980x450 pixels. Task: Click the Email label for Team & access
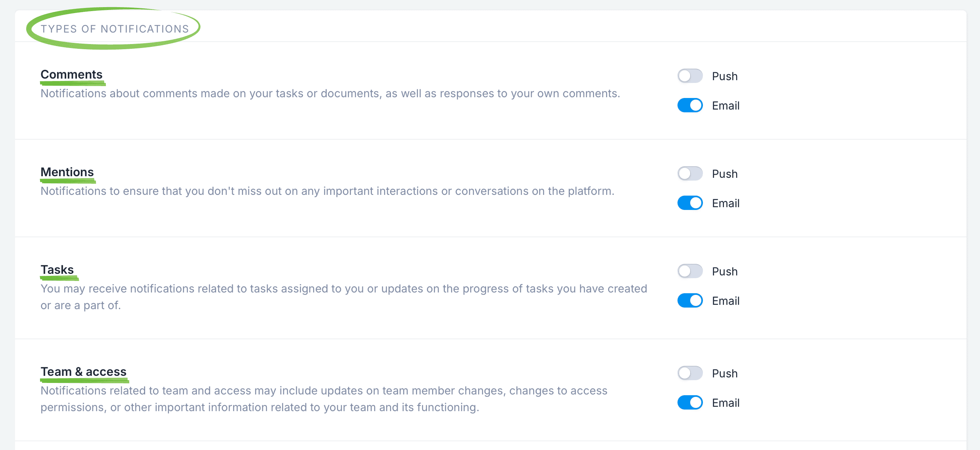pyautogui.click(x=725, y=403)
